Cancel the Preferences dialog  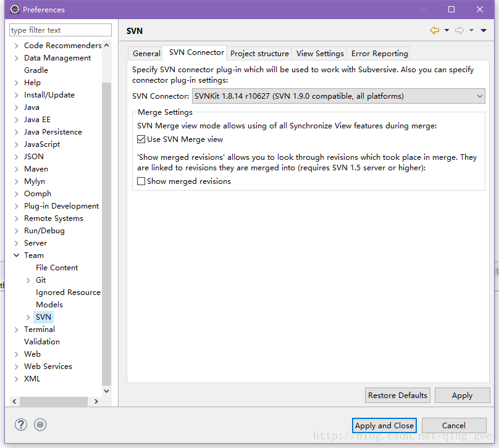(454, 425)
